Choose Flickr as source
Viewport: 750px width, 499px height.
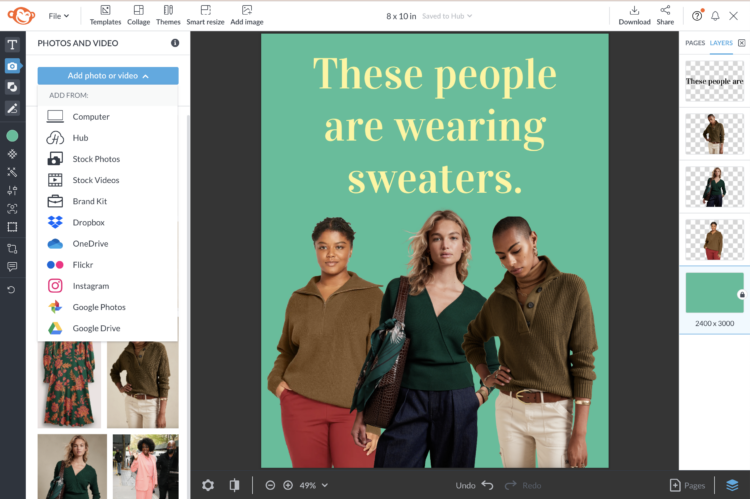[108, 265]
